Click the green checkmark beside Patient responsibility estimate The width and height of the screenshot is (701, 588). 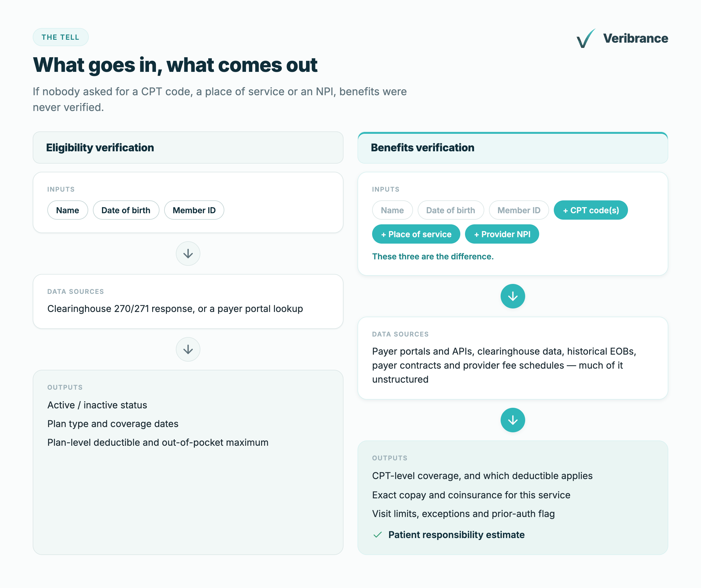click(378, 535)
